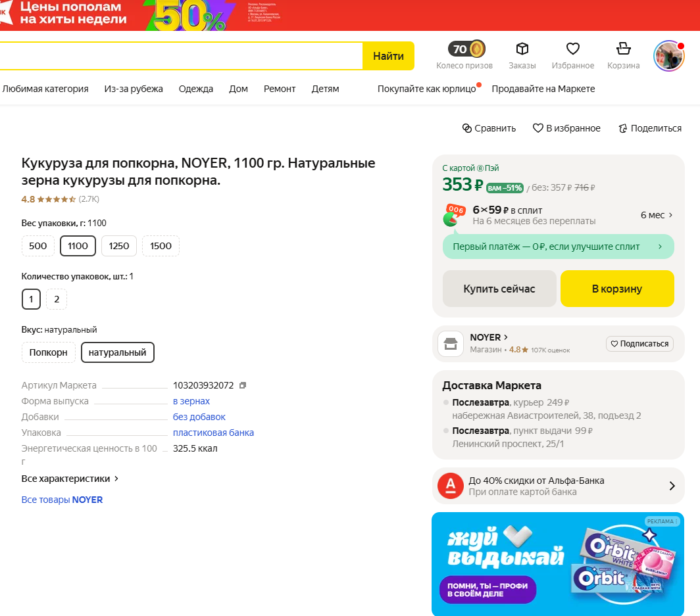The height and width of the screenshot is (616, 700).
Task: Click the user profile avatar
Action: point(668,57)
